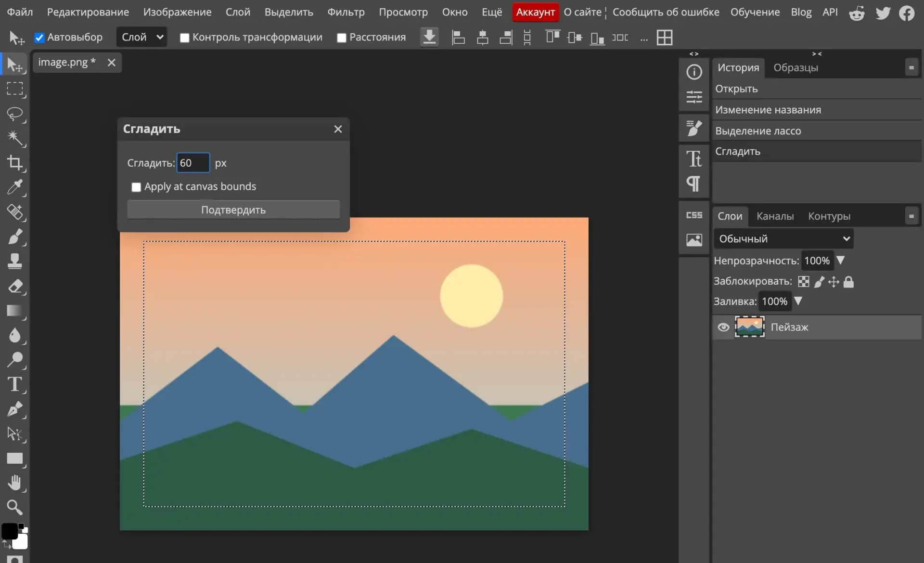The width and height of the screenshot is (924, 563).
Task: Switch to the Каналы tab
Action: point(775,216)
